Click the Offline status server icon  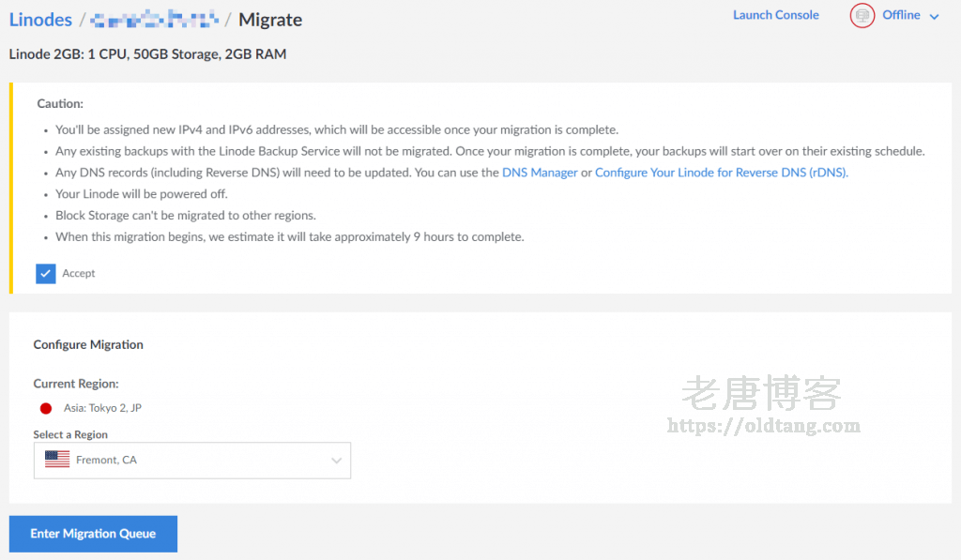862,15
